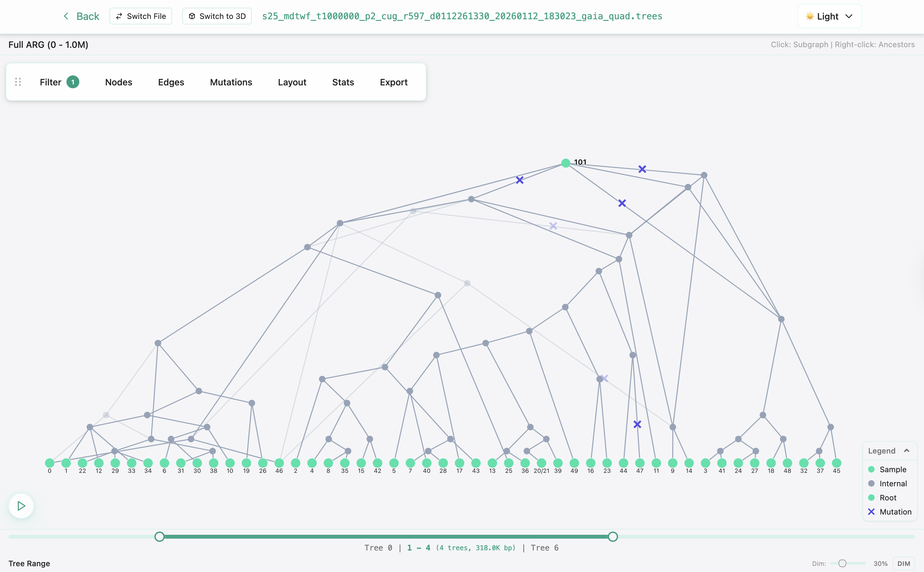
Task: Click the Sample entry in Legend
Action: click(887, 470)
